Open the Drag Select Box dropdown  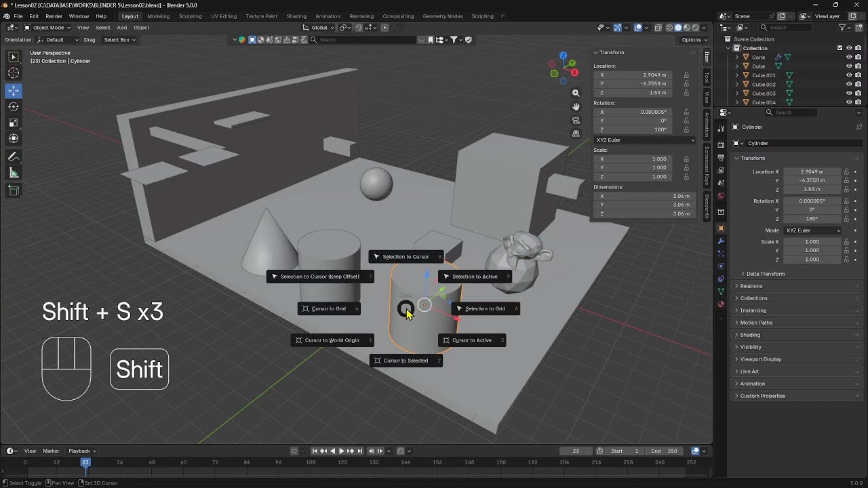coord(119,40)
